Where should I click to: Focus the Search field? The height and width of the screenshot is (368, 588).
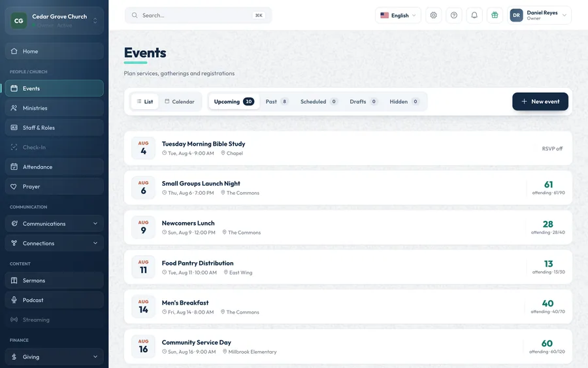pyautogui.click(x=198, y=16)
